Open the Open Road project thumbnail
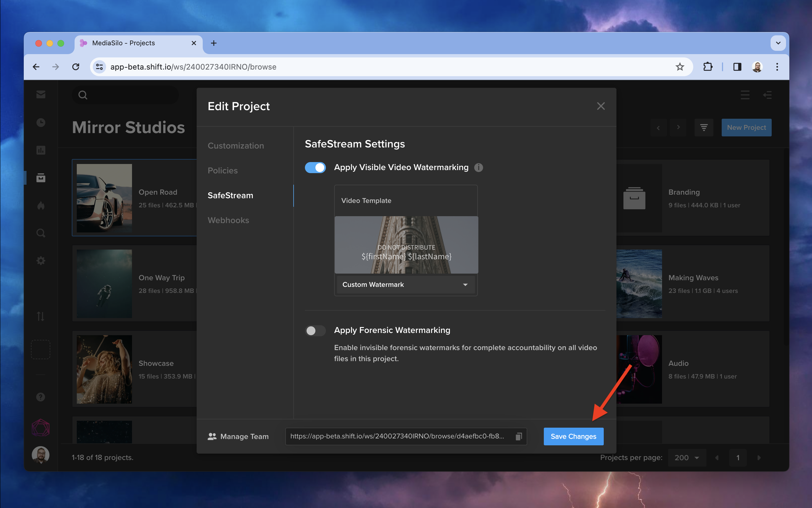The width and height of the screenshot is (812, 508). (104, 198)
